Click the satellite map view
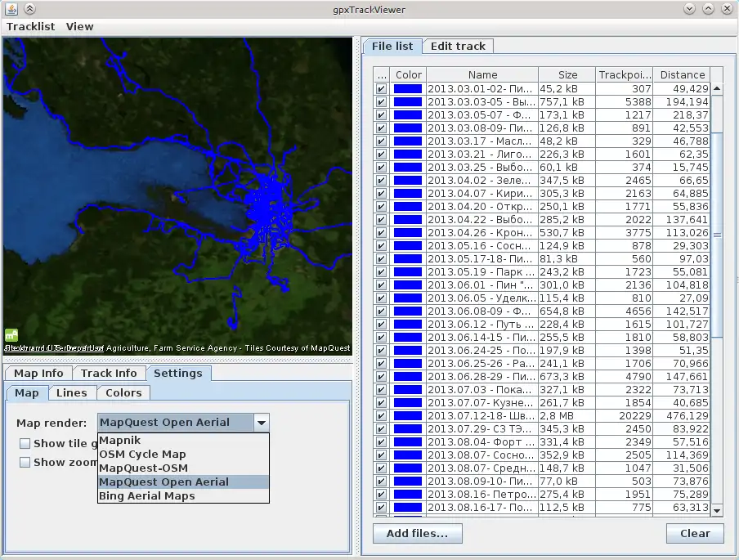Viewport: 739px width, 560px height. point(177,196)
